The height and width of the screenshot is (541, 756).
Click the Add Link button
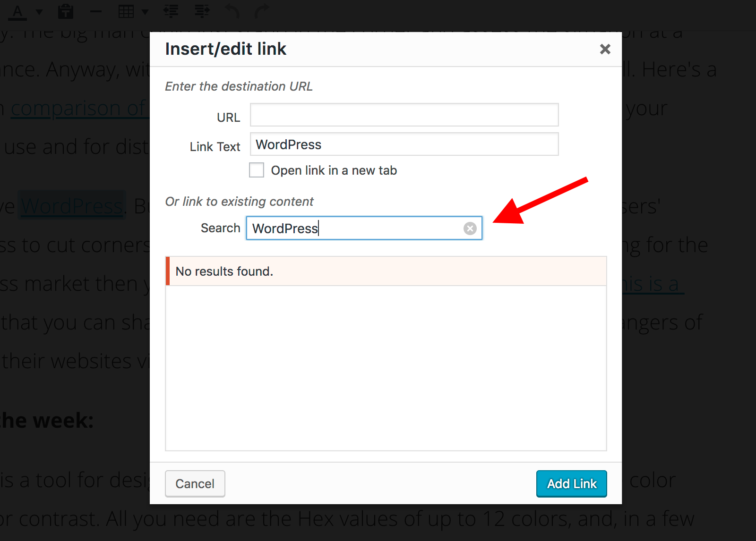click(x=572, y=484)
